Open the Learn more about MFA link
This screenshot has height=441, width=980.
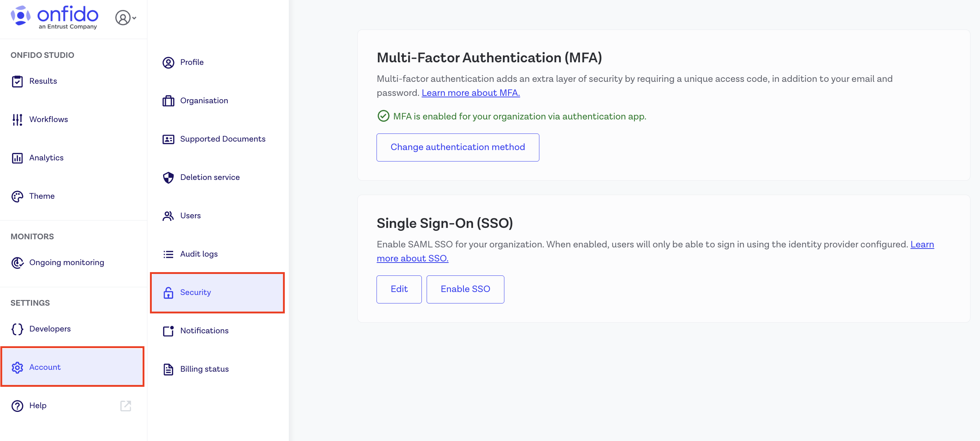coord(470,93)
